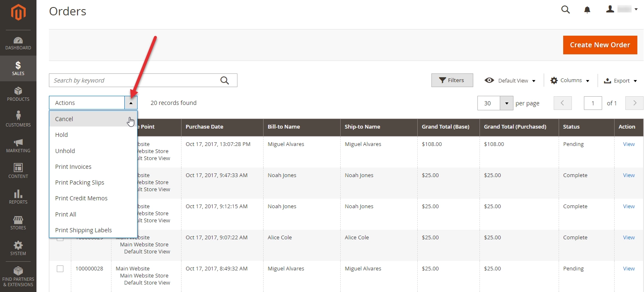Image resolution: width=644 pixels, height=292 pixels.
Task: Expand the Columns dropdown
Action: point(569,80)
